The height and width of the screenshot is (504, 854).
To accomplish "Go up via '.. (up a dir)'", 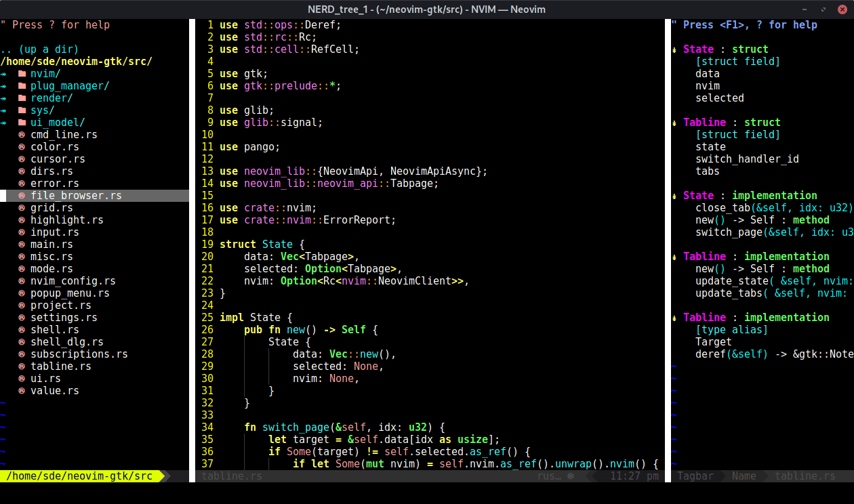I will point(39,49).
